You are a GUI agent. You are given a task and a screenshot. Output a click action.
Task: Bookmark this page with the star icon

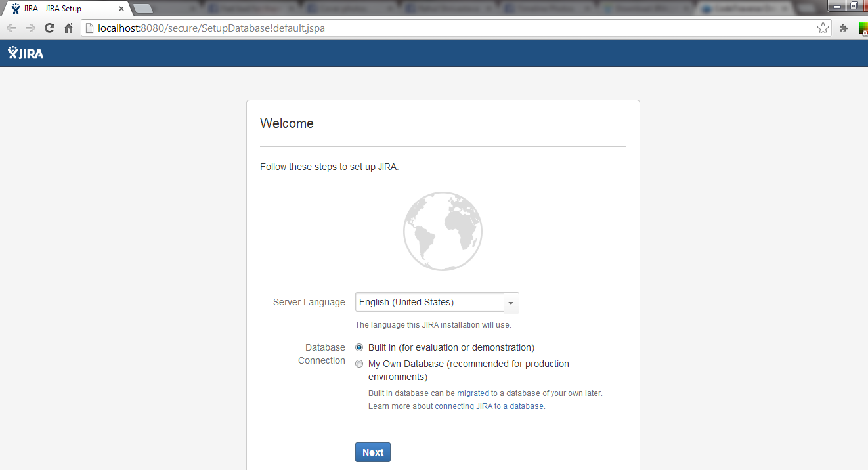(x=823, y=28)
